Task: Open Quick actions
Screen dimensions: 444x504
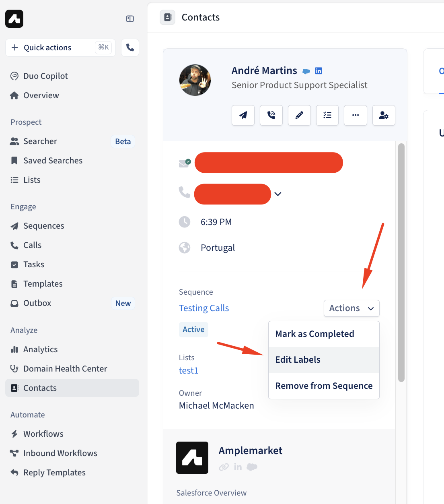Action: [60, 48]
